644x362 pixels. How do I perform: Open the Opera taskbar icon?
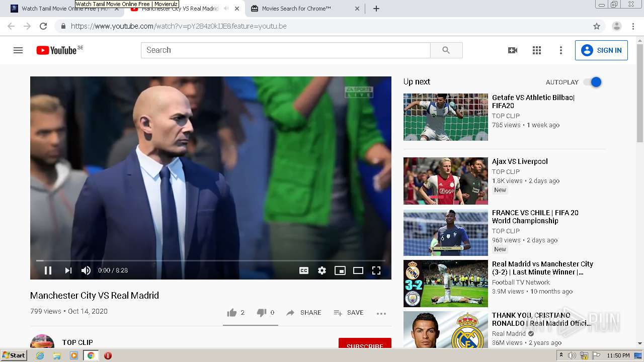coord(108,355)
